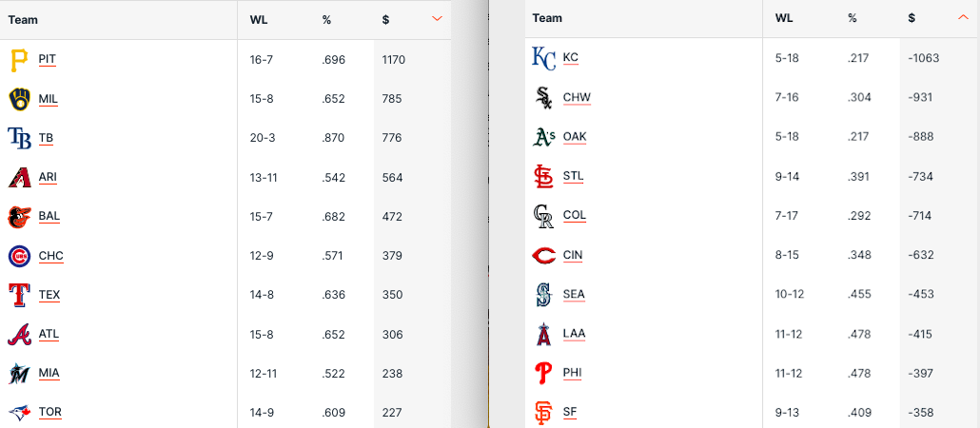980x428 pixels.
Task: Click the Oakland Athletics logo icon
Action: (x=542, y=137)
